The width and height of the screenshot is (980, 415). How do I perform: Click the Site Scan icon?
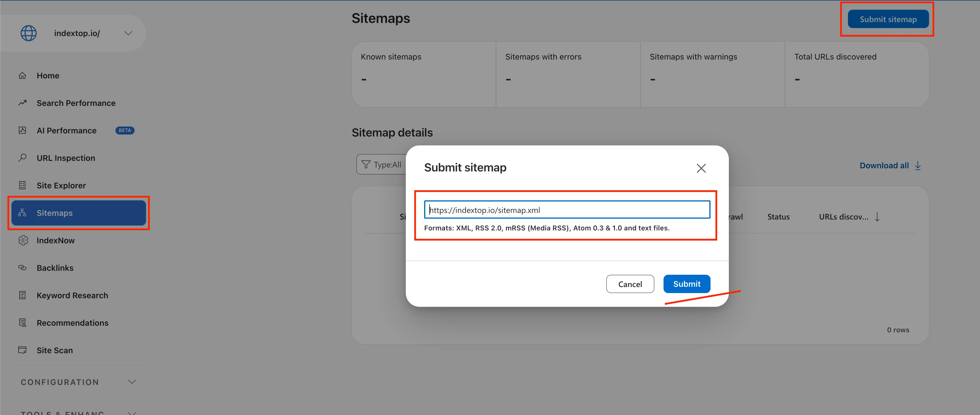[x=22, y=350]
